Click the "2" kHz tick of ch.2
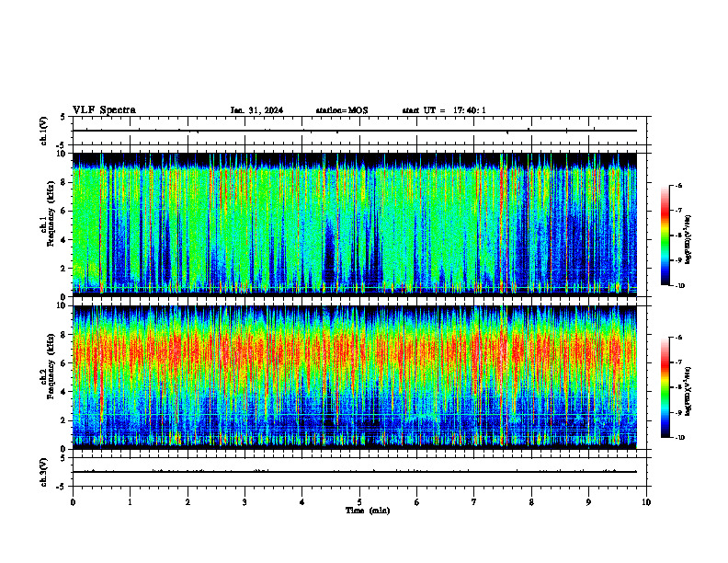 tap(64, 420)
